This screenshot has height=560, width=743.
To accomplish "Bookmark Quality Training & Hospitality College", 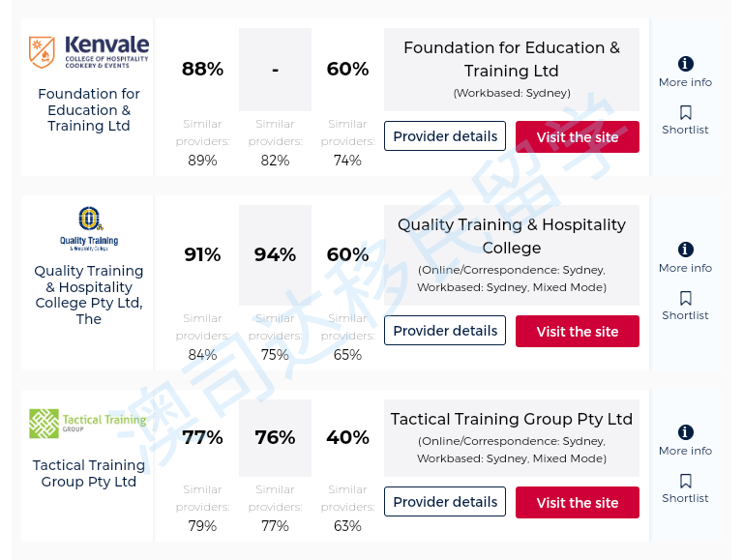I will [686, 299].
